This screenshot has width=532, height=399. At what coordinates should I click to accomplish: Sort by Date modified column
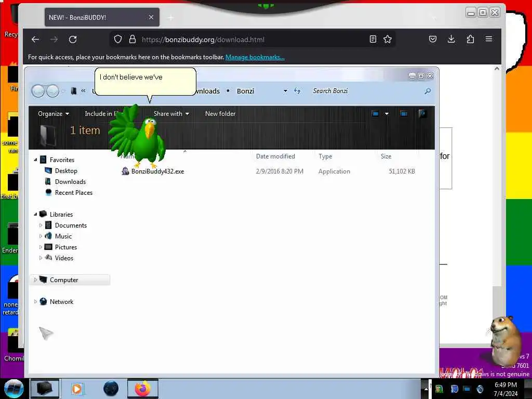click(x=275, y=156)
